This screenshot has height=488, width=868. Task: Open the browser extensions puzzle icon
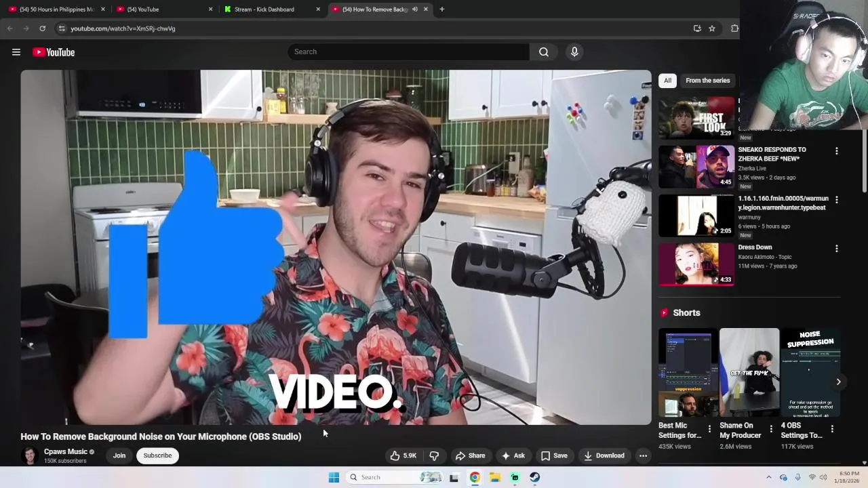734,28
